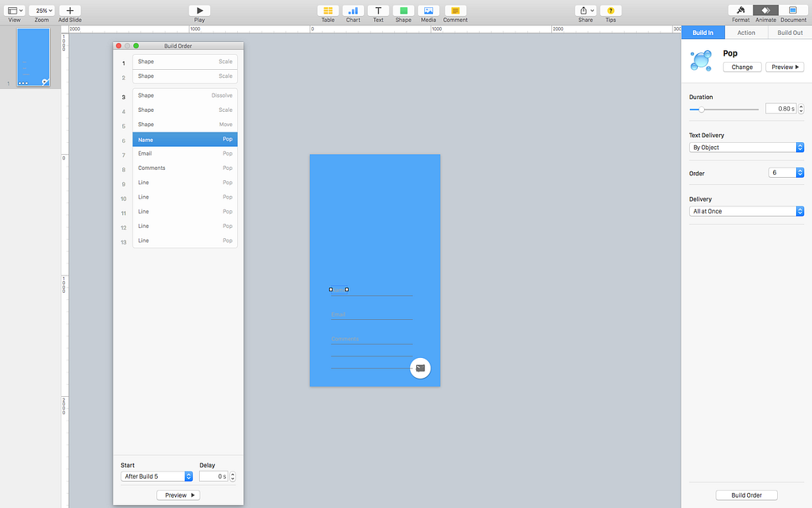Adjust the Duration slider
The image size is (812, 508).
[701, 110]
